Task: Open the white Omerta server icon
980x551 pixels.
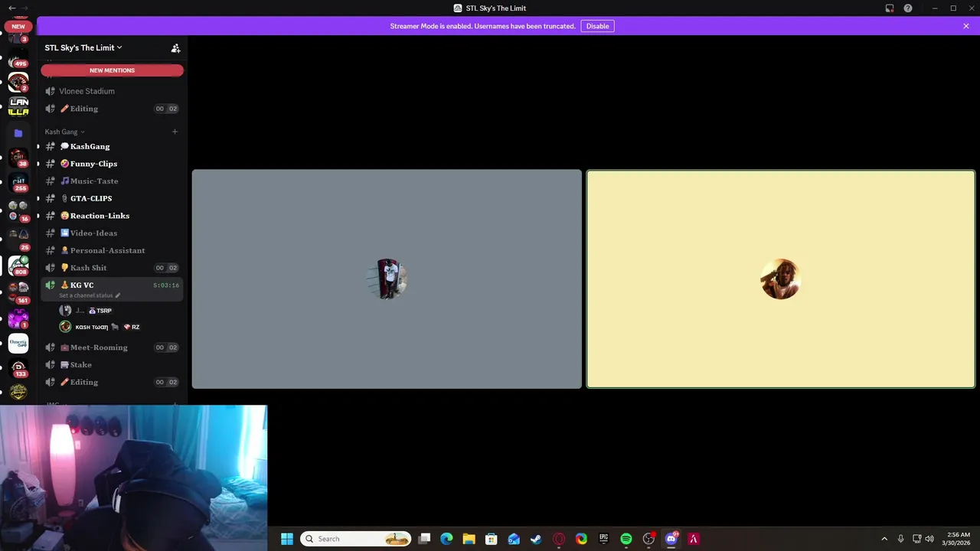Action: click(18, 343)
